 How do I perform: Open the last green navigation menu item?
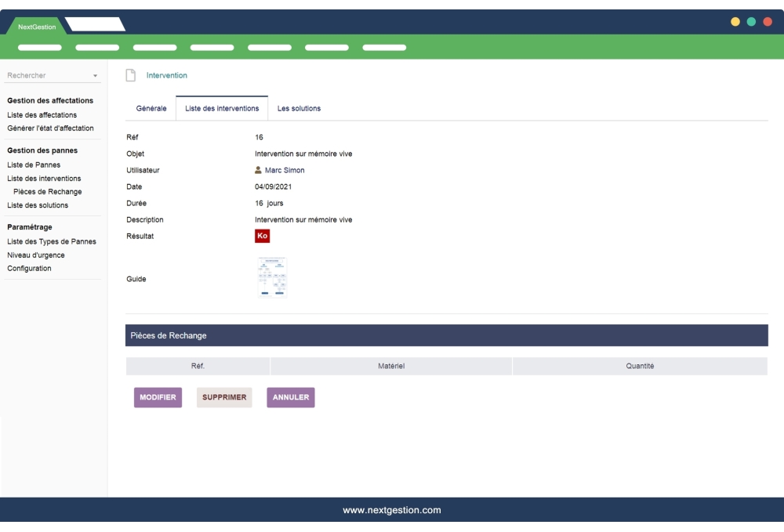pyautogui.click(x=383, y=47)
